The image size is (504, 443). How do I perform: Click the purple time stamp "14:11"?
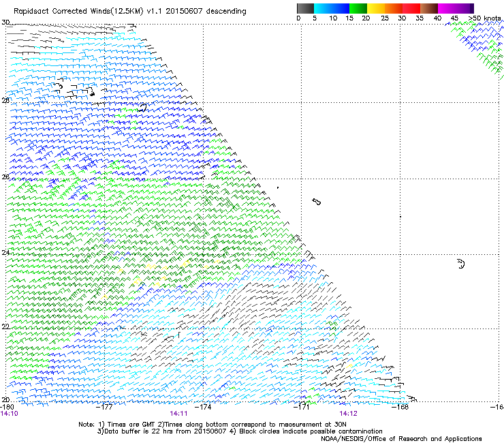tap(178, 414)
